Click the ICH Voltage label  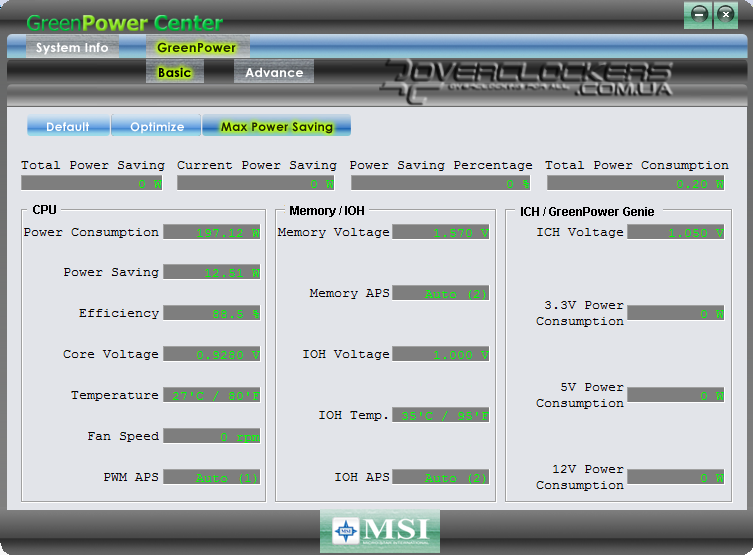pos(580,232)
